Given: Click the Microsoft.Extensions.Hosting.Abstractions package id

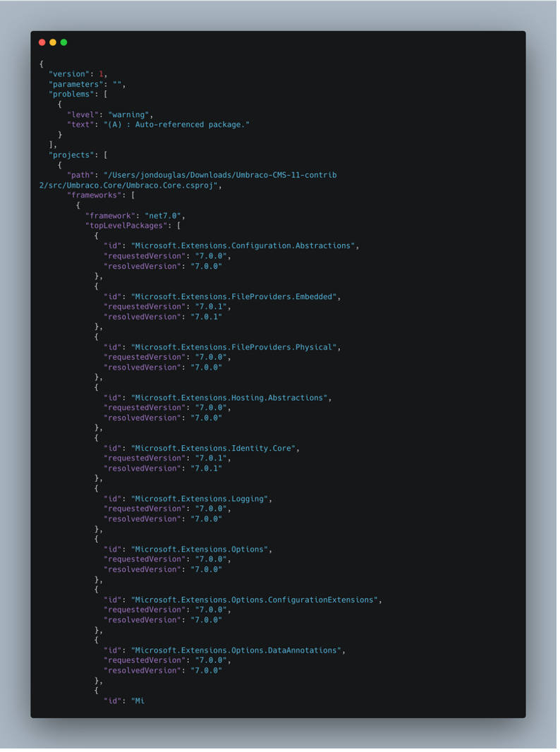Looking at the screenshot, I should tap(229, 398).
